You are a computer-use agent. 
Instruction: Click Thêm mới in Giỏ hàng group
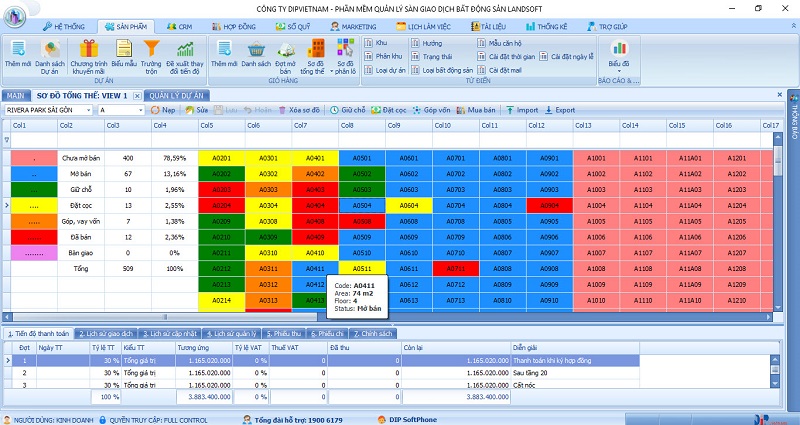224,55
